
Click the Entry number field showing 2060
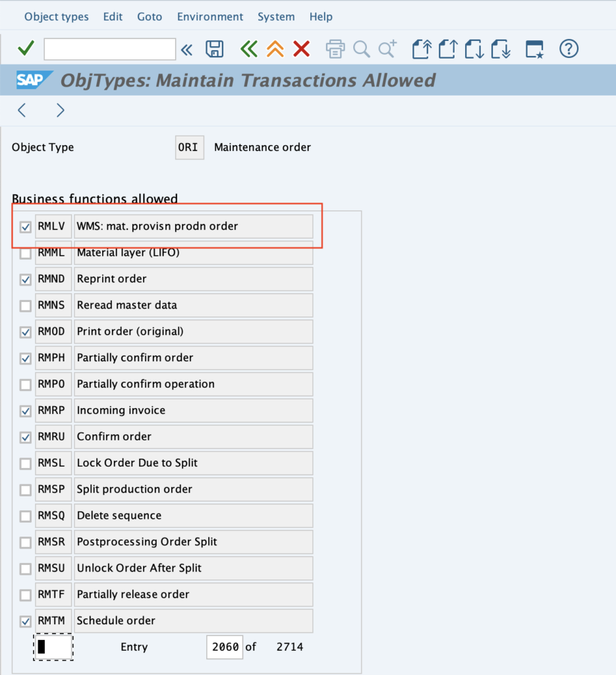click(x=224, y=647)
